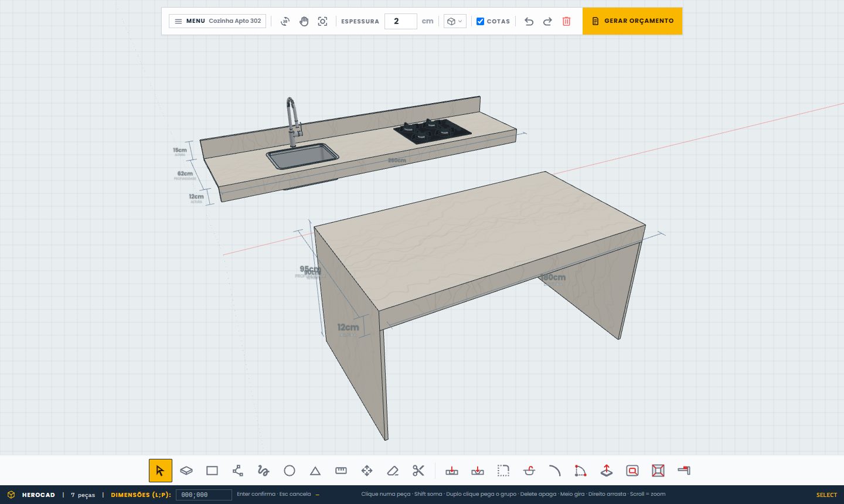Screen dimensions: 844x504
Task: Choose the rectangle drawing tool
Action: [x=212, y=471]
